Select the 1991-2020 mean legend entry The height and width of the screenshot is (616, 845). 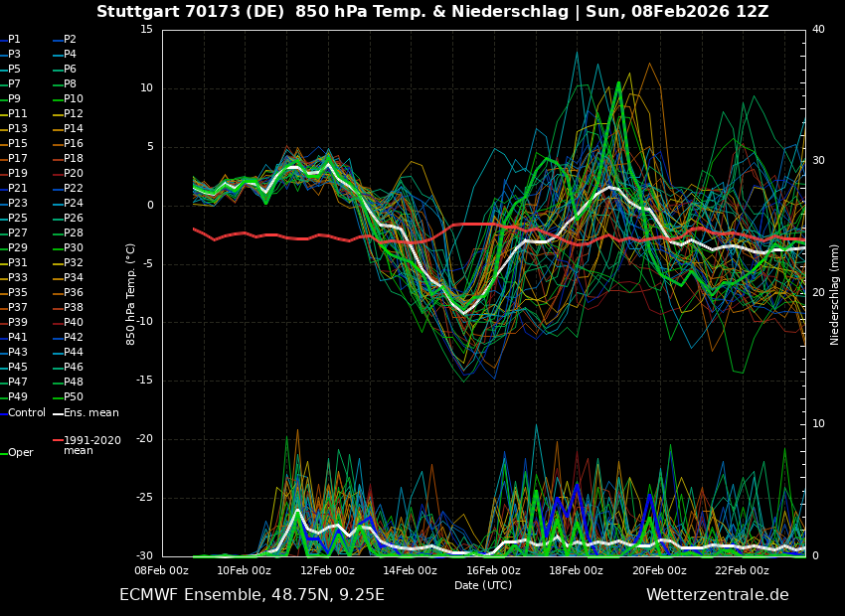(91, 445)
